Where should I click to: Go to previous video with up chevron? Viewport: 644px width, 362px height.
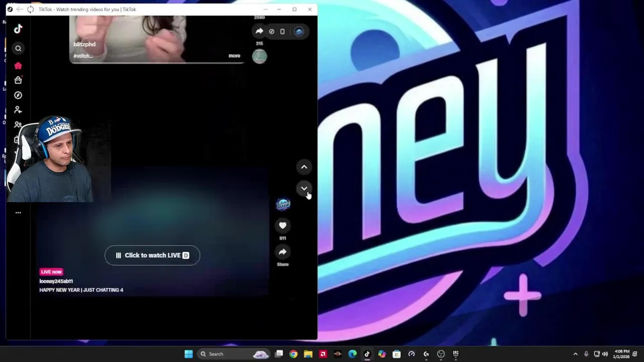click(304, 167)
